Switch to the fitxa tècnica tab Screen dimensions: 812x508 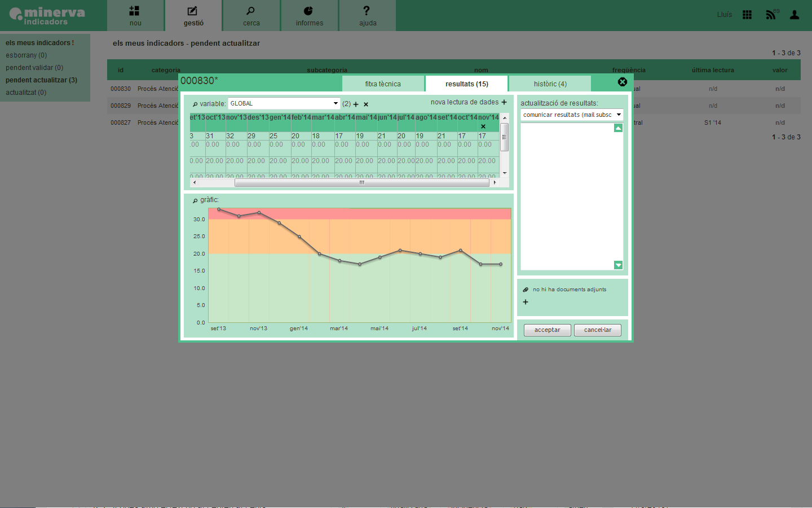click(x=383, y=84)
